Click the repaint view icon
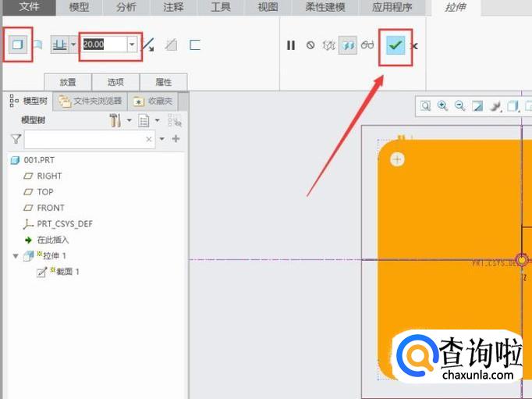Viewport: 532px width, 399px height. (x=477, y=106)
